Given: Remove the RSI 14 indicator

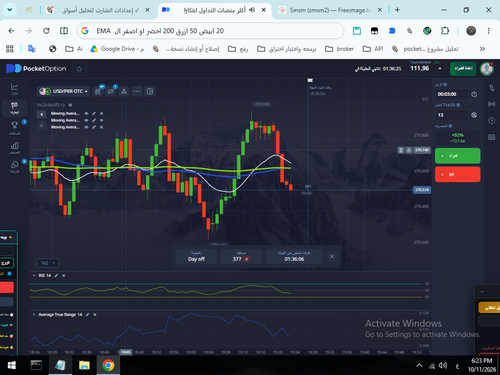Looking at the screenshot, I should pos(63,276).
